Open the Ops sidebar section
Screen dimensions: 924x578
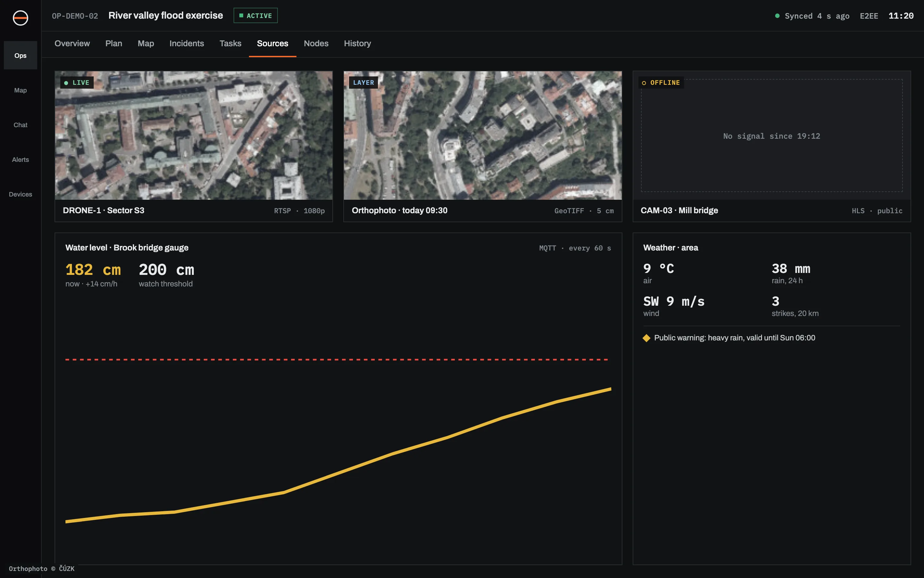coord(20,56)
